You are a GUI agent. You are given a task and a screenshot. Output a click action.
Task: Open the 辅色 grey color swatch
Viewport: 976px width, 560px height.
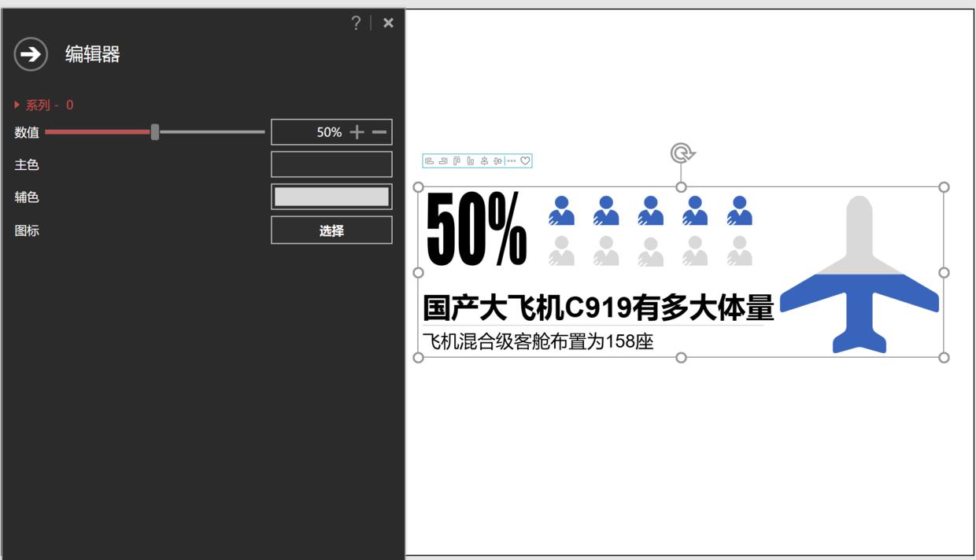point(331,197)
